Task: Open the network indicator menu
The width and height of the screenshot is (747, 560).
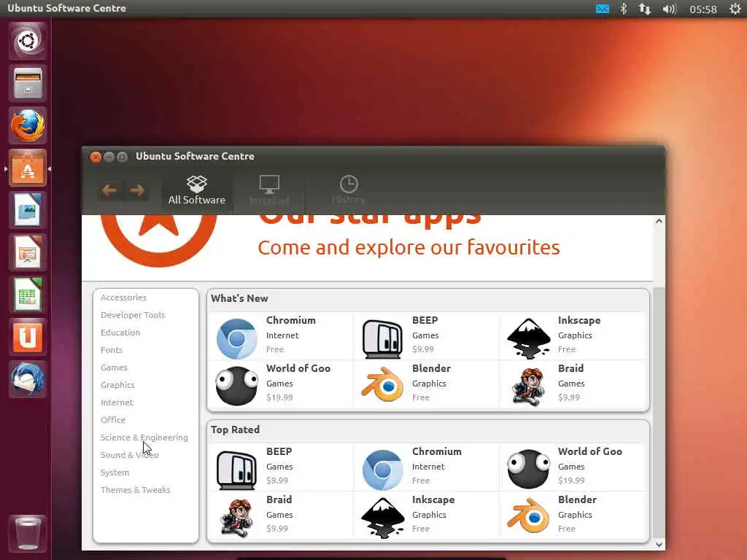Action: [645, 9]
